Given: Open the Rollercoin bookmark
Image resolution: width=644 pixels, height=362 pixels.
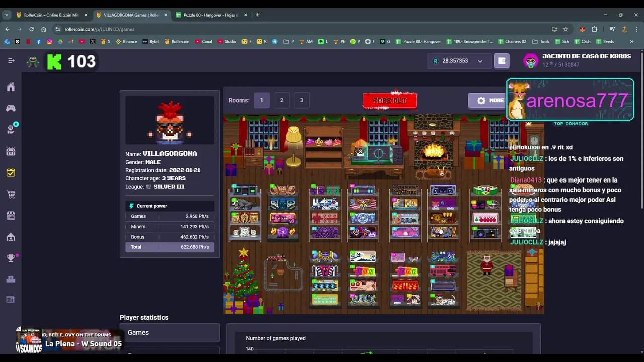Looking at the screenshot, I should pyautogui.click(x=177, y=42).
